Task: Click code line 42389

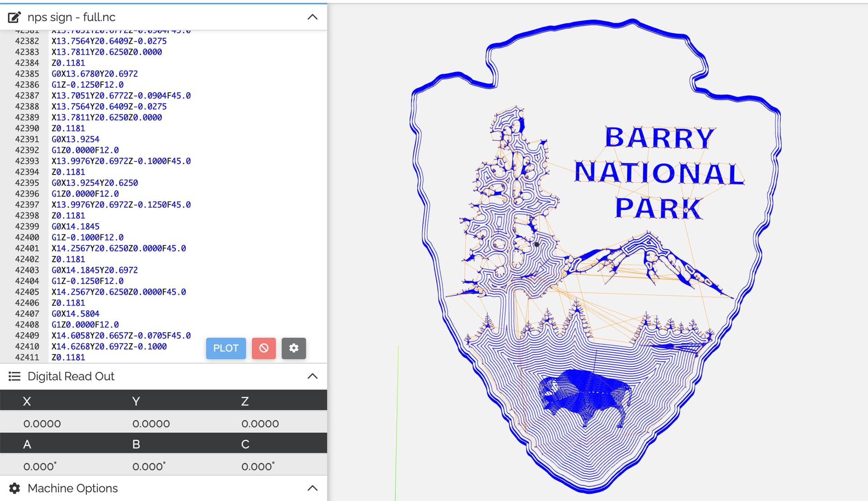Action: (x=107, y=117)
